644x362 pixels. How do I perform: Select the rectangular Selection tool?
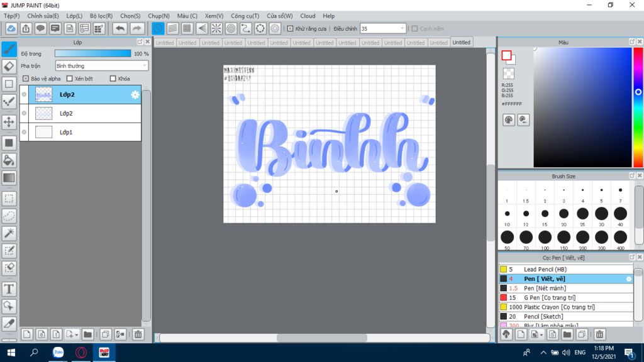[x=9, y=199]
